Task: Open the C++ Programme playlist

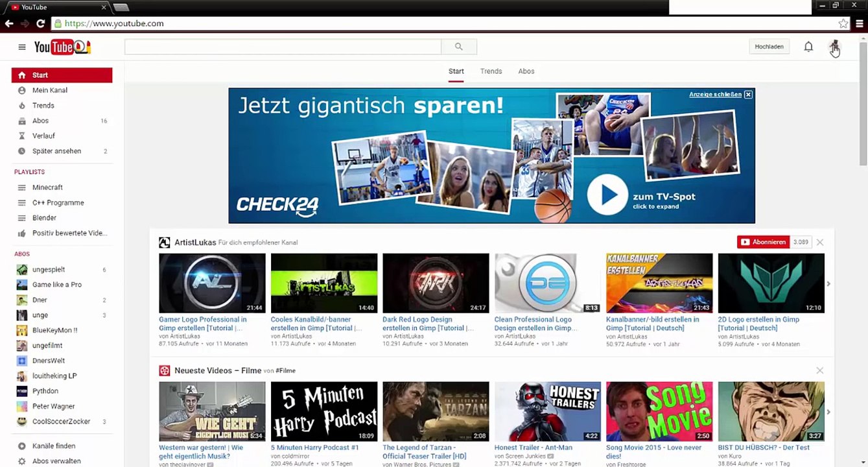Action: (58, 203)
